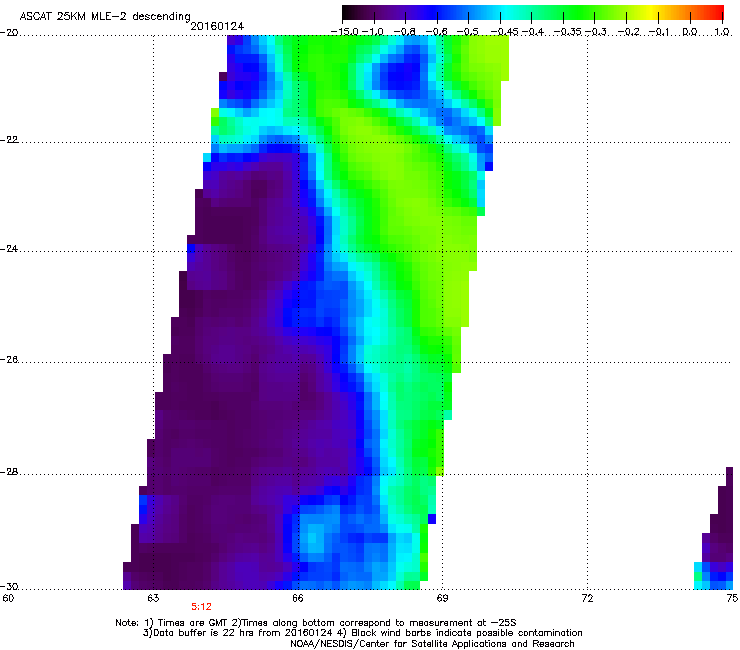Click the title 'ASCAT 25KM MLE-2 descending'
Screen dimensions: 740x650
pyautogui.click(x=105, y=16)
